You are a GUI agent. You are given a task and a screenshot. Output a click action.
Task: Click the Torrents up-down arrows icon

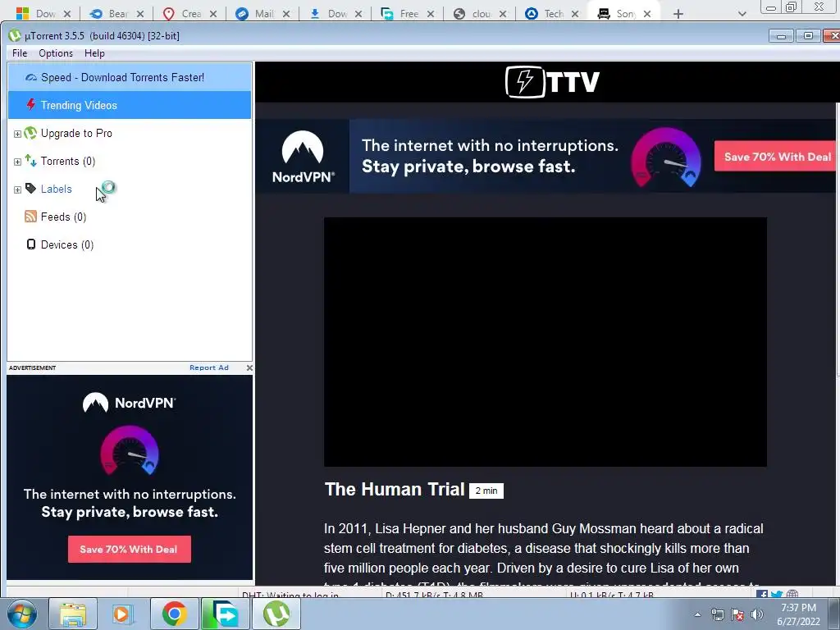30,161
